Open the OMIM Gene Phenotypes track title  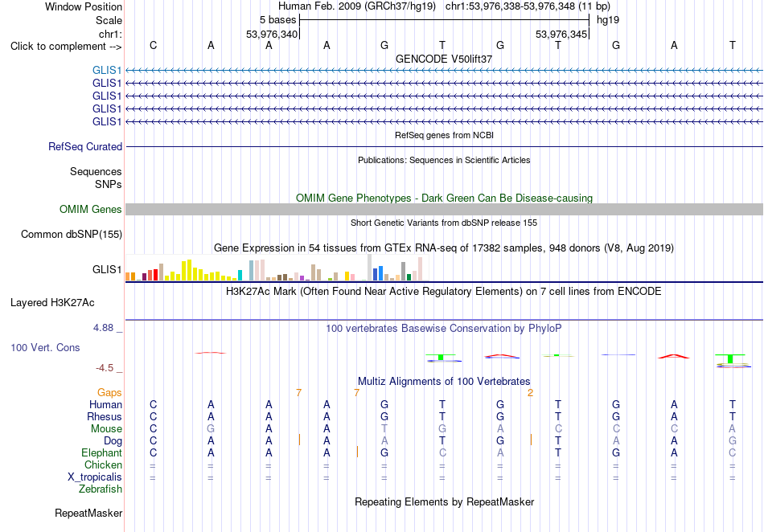444,198
